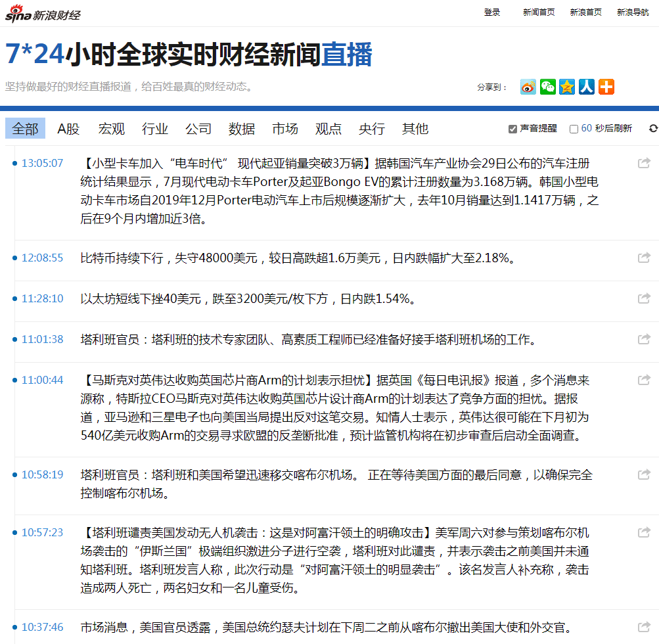659x644 pixels.
Task: Click the 10:37:46 timestamp
Action: point(42,627)
